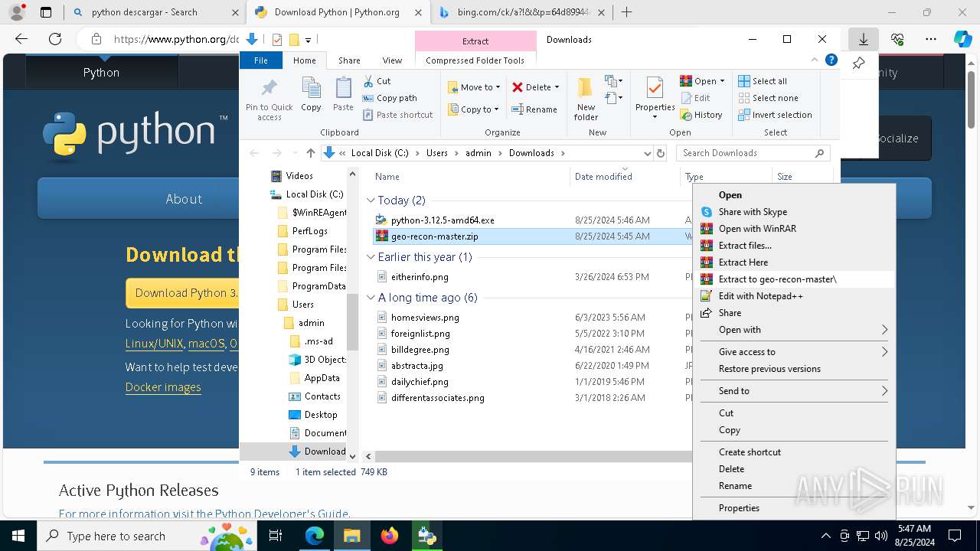Viewport: 980px width, 551px height.
Task: Choose Extract to geo-recon-master\
Action: [x=793, y=279]
